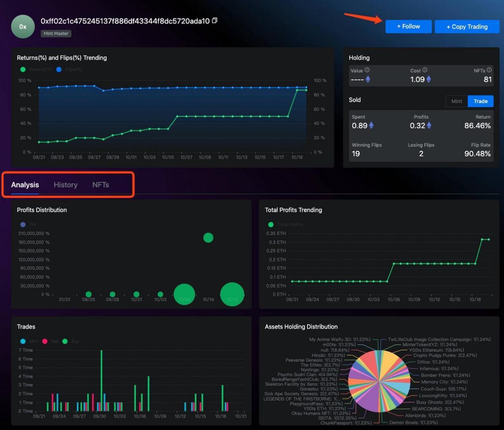Click the Ethereum icon beside Spent 0.89

(371, 126)
